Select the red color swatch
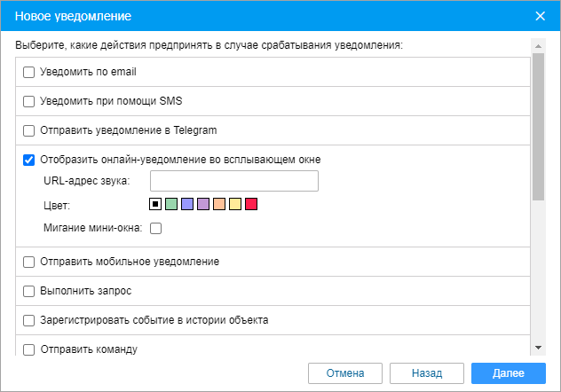The height and width of the screenshot is (392, 561). coord(251,205)
